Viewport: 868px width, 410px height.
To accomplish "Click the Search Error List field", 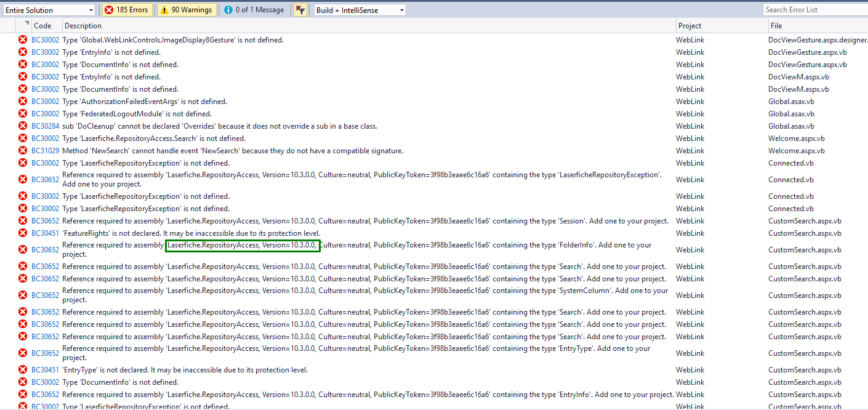I will pyautogui.click(x=814, y=10).
